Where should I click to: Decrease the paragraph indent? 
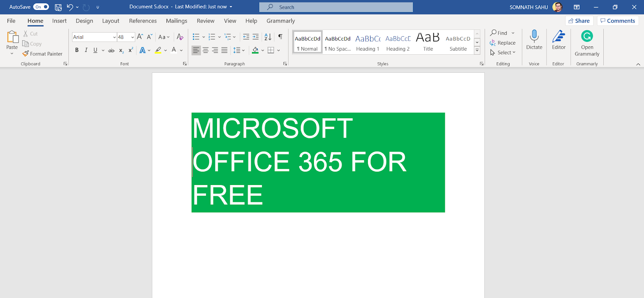(246, 37)
